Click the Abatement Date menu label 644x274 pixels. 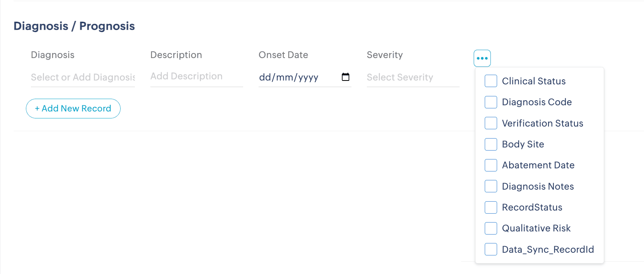point(538,165)
